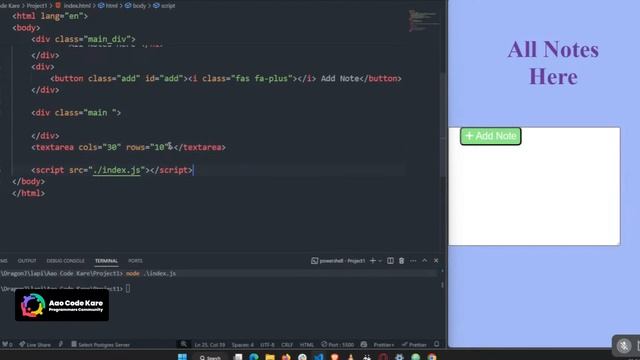Open the DEBUG CONSOLE tab
Viewport: 640px width, 360px height.
pyautogui.click(x=65, y=261)
